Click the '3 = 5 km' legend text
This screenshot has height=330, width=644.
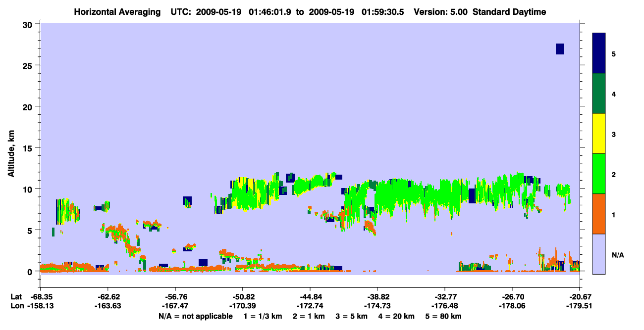pyautogui.click(x=352, y=316)
